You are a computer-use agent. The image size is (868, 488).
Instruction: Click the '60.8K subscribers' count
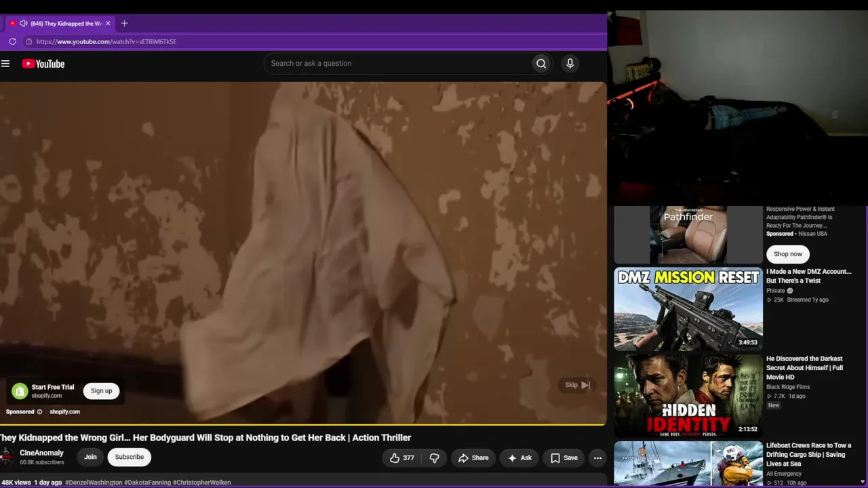click(x=42, y=463)
